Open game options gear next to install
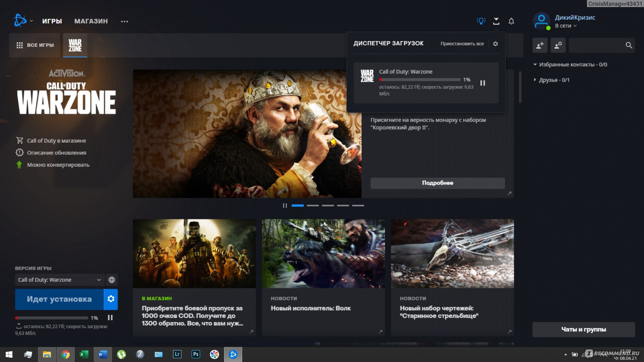644x362 pixels. click(111, 299)
